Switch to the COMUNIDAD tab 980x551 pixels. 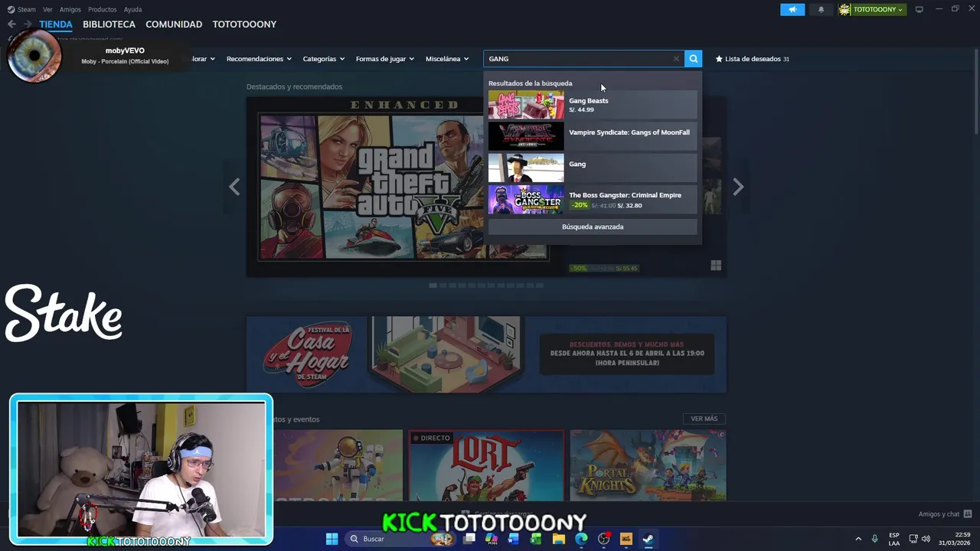click(x=174, y=24)
